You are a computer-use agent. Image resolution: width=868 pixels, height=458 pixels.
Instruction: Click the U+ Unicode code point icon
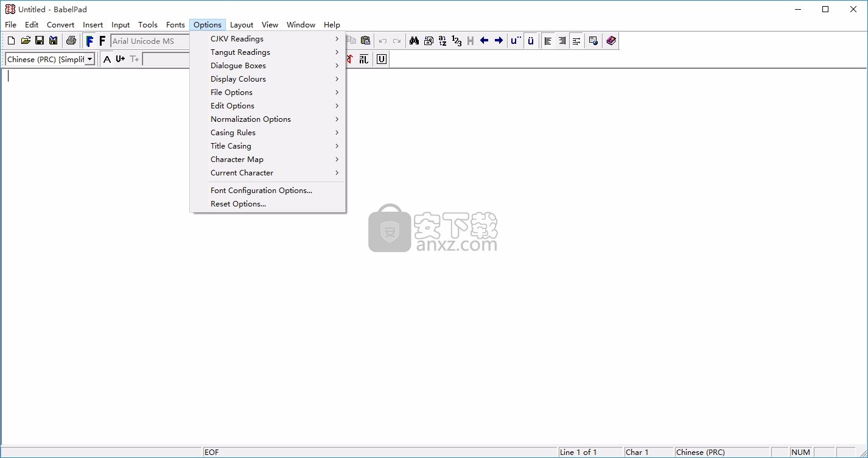(x=121, y=59)
